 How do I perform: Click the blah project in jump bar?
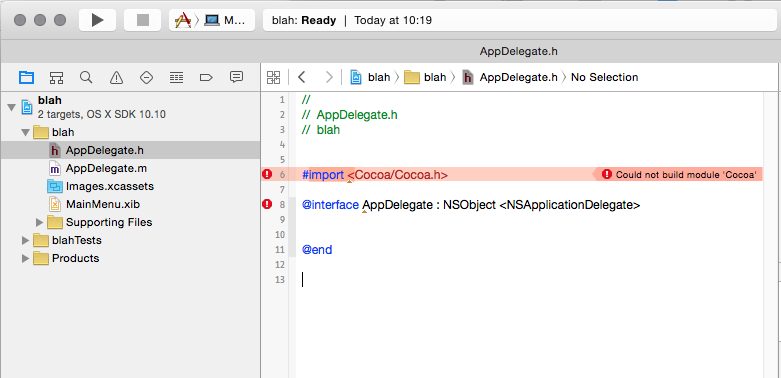370,77
